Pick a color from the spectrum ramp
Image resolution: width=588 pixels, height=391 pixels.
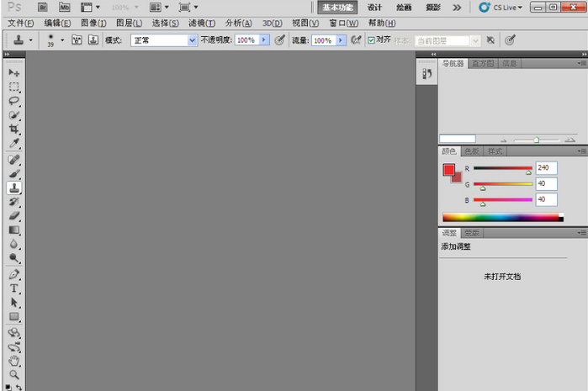click(x=503, y=217)
